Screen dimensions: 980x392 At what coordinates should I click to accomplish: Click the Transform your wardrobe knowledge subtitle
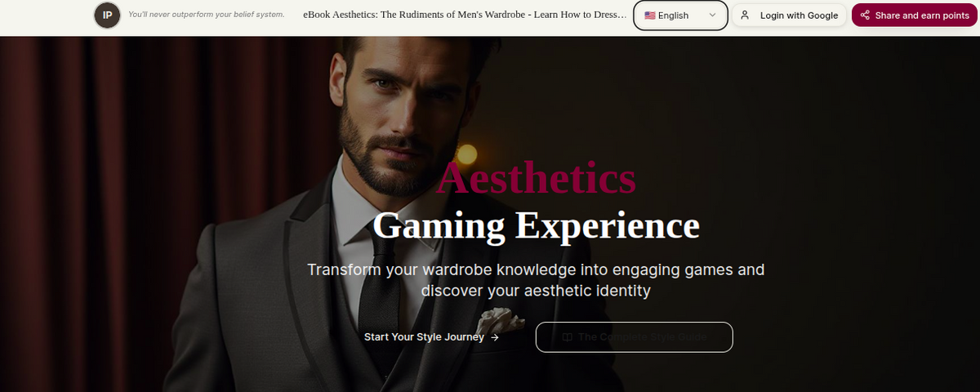pyautogui.click(x=536, y=279)
